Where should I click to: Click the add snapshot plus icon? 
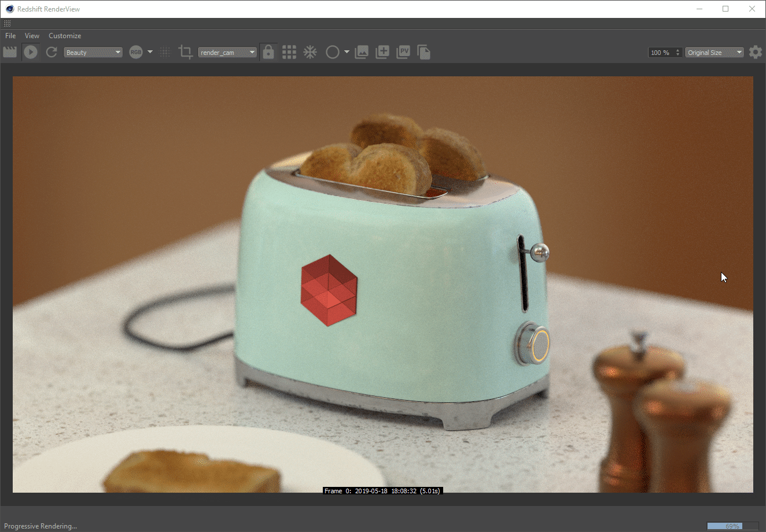382,52
